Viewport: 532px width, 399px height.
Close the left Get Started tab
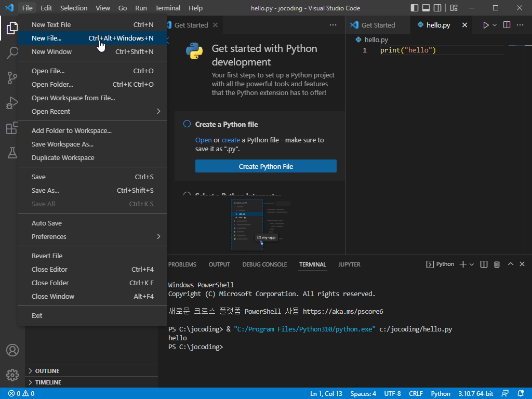pyautogui.click(x=215, y=25)
